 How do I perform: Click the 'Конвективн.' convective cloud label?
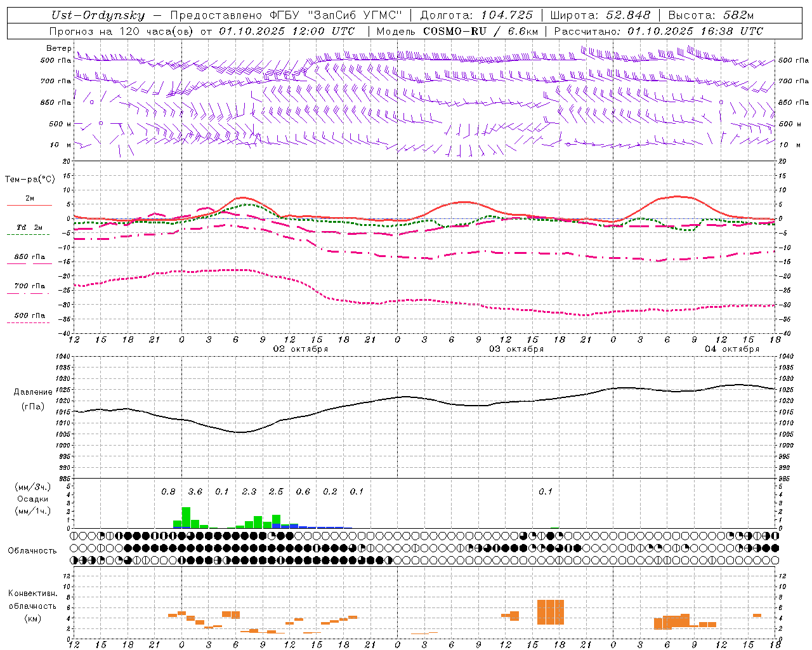click(32, 594)
